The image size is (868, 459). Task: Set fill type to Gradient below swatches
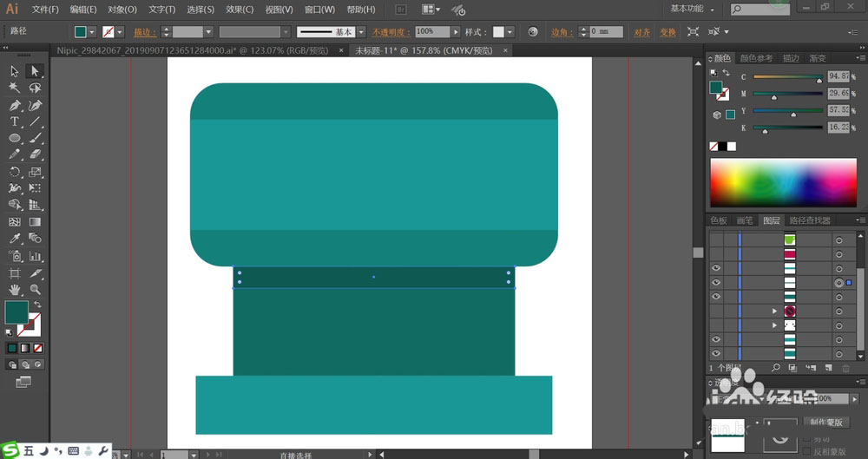25,348
